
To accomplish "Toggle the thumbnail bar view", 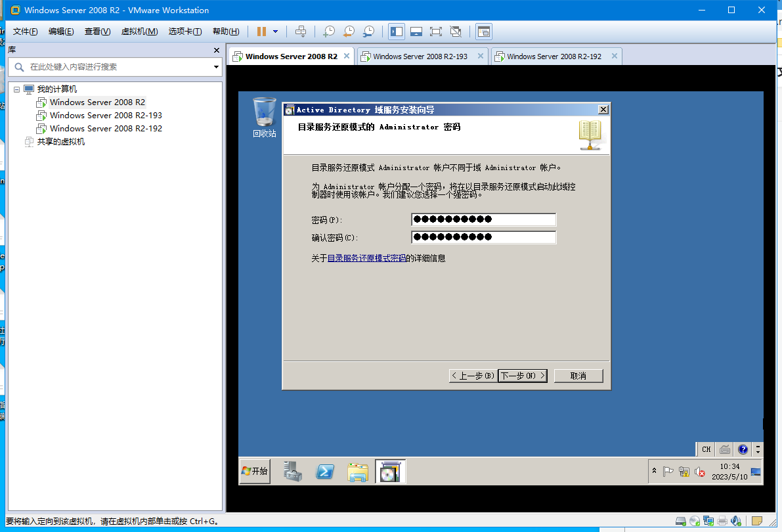I will coord(416,32).
